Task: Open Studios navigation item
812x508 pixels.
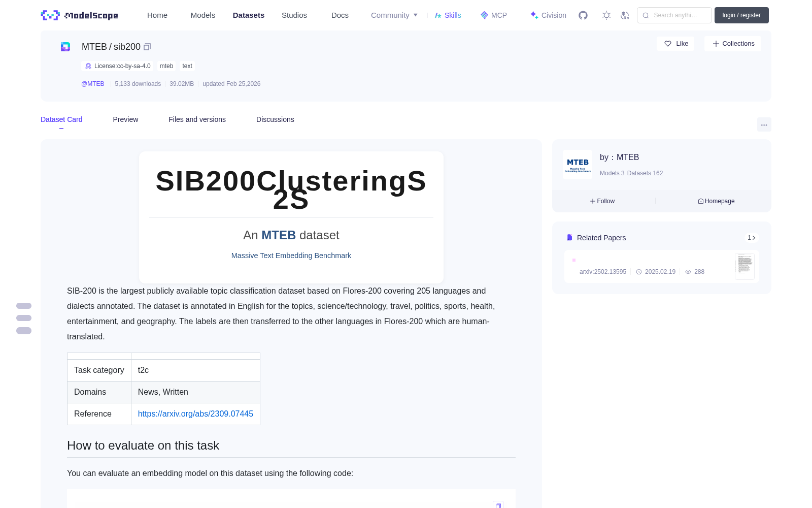Action: pyautogui.click(x=294, y=15)
